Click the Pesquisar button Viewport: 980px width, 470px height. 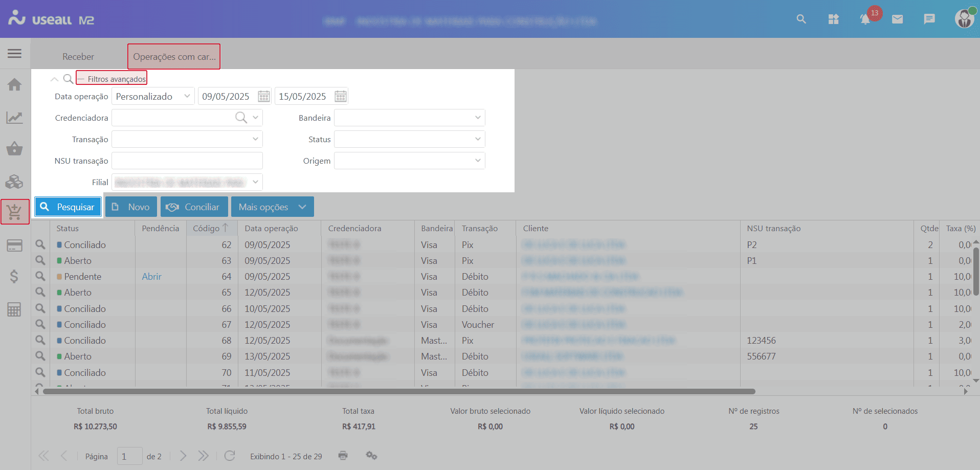[68, 207]
